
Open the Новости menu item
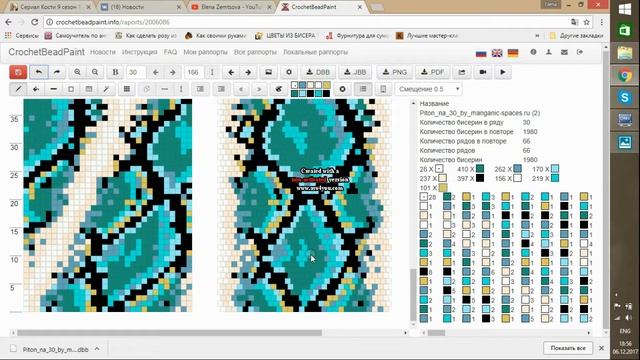(x=103, y=52)
